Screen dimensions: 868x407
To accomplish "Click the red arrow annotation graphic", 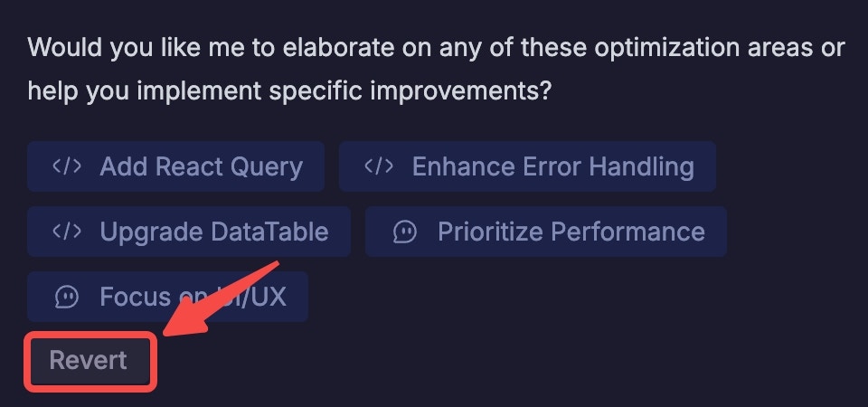I will click(220, 299).
